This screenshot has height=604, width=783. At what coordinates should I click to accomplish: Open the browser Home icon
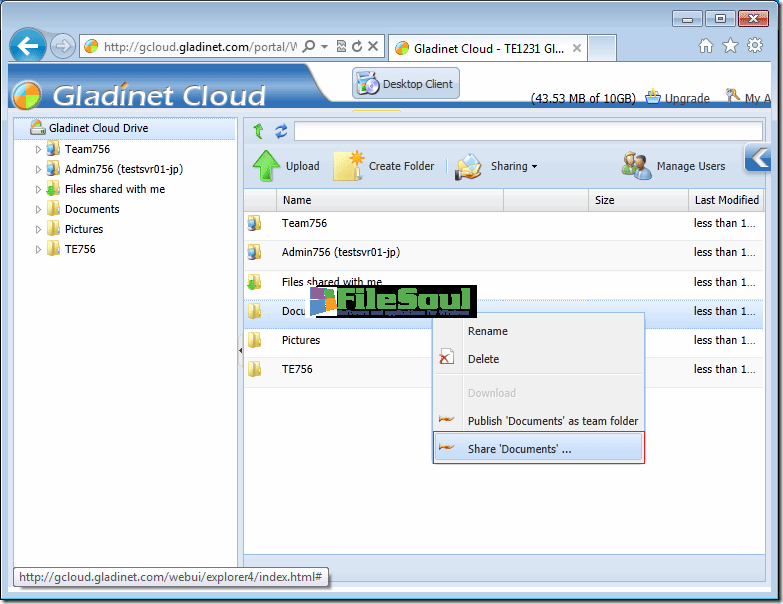tap(706, 46)
